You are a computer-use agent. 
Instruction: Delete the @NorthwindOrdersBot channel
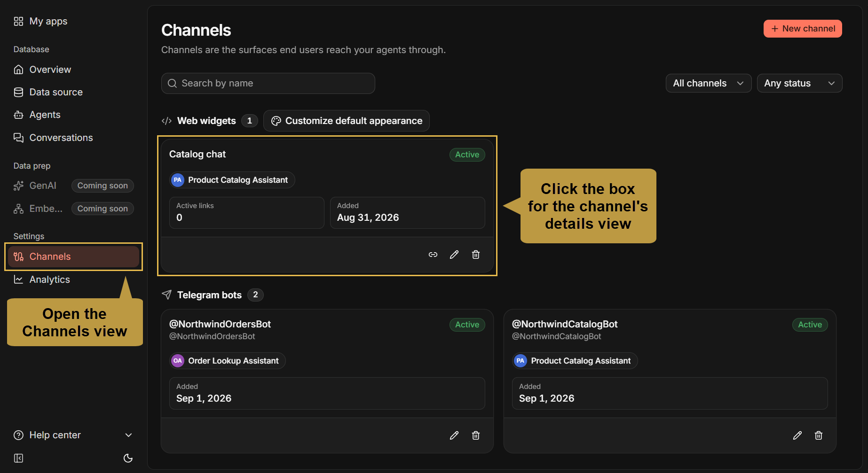tap(476, 435)
